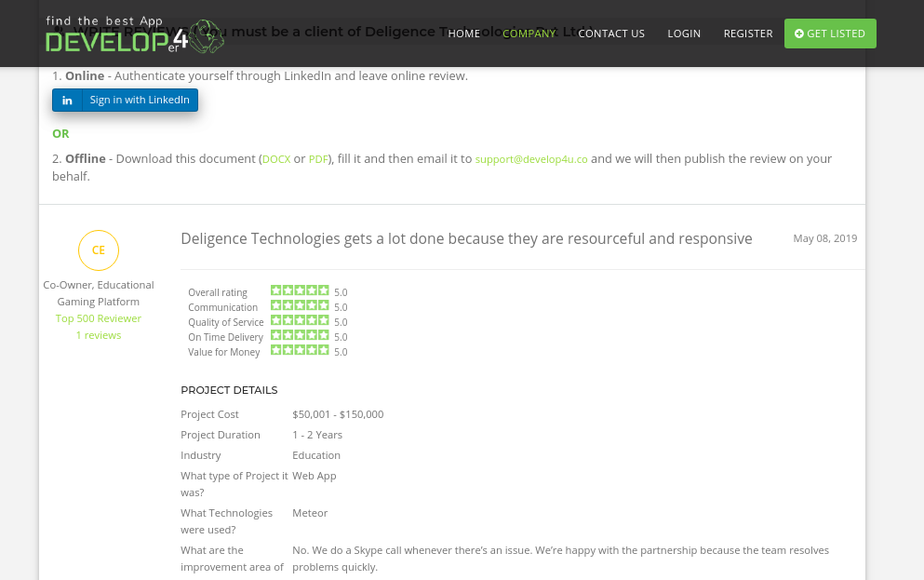924x580 pixels.
Task: Sign in with LinkedIn
Action: (x=125, y=101)
